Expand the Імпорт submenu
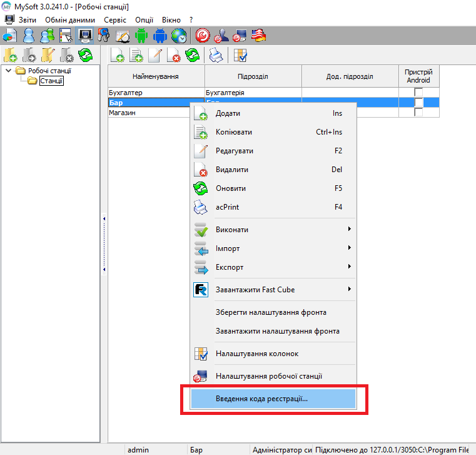Screen dimensions: 476x455 350,248
